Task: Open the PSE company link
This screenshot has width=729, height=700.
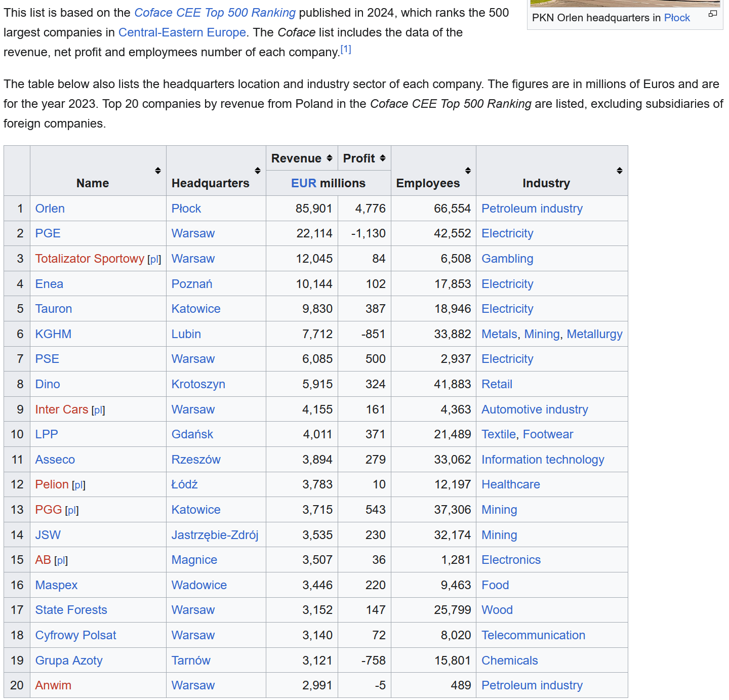Action: click(x=47, y=359)
